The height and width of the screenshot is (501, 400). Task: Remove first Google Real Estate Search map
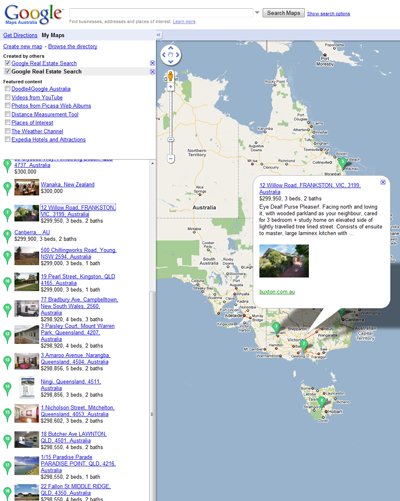(x=152, y=63)
